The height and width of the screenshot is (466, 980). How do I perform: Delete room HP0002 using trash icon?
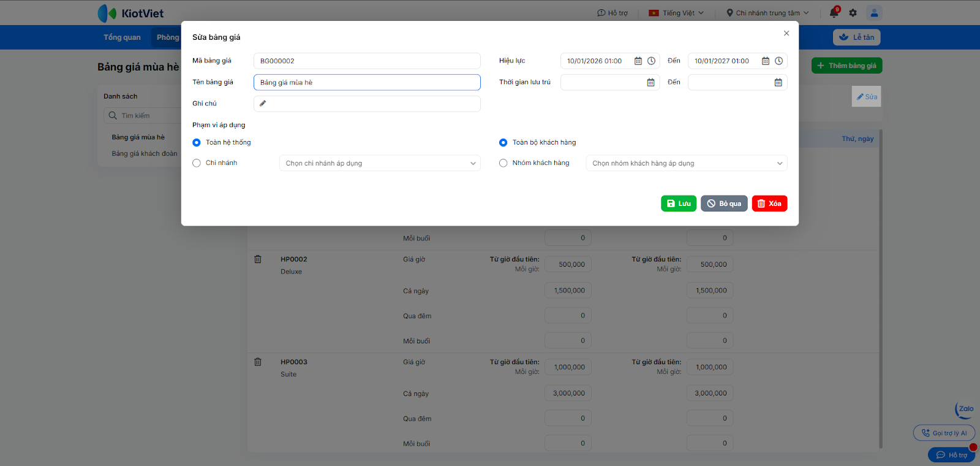[258, 259]
